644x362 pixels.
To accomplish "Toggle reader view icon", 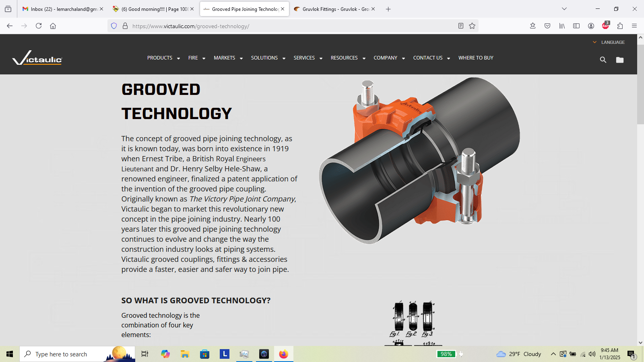I will [x=461, y=26].
